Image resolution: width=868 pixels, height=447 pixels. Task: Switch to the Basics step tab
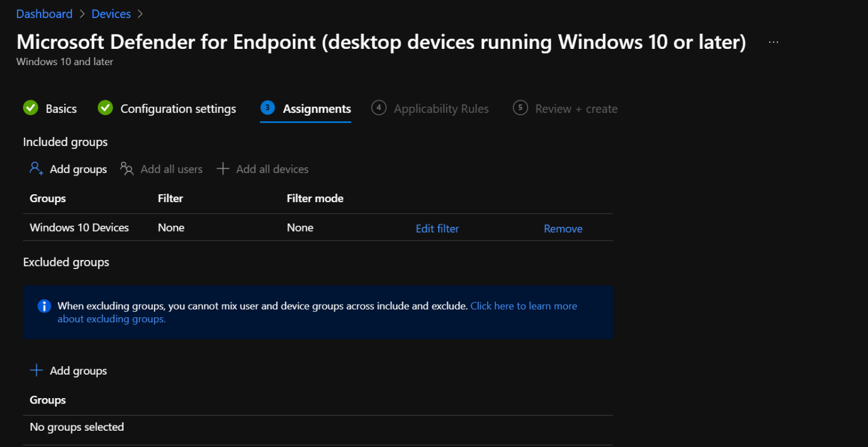pyautogui.click(x=61, y=109)
